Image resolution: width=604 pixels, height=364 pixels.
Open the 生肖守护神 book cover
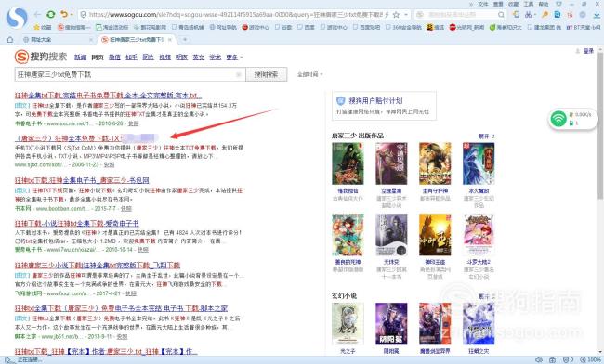point(435,164)
